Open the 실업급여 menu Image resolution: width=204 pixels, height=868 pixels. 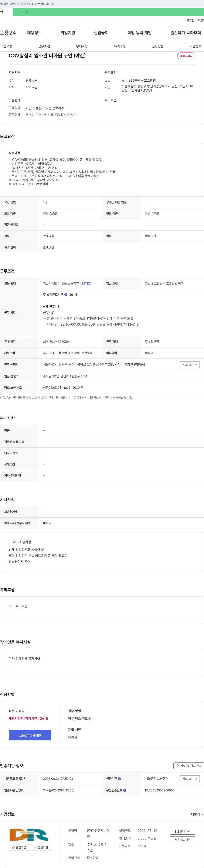pos(101,33)
